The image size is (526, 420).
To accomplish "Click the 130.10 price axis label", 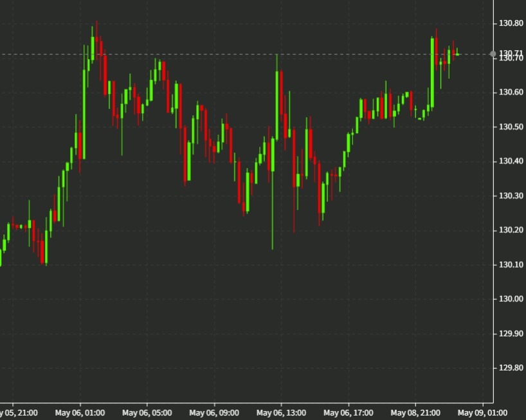I will coord(511,265).
